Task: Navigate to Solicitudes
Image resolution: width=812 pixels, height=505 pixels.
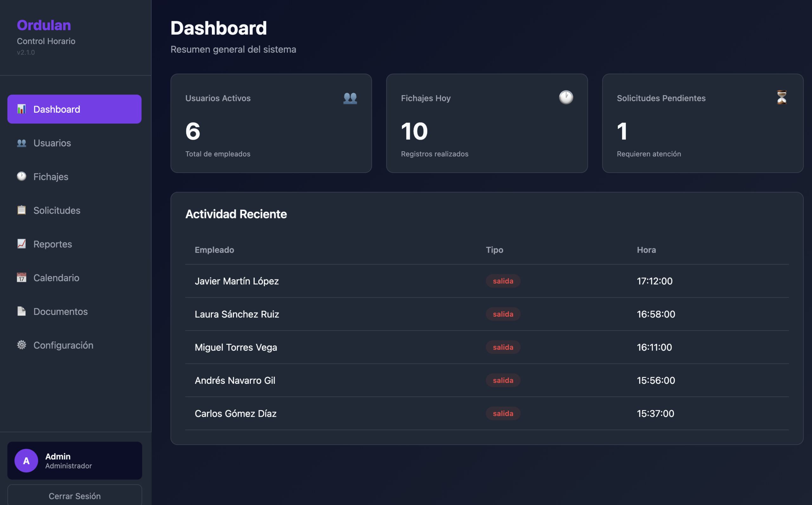Action: click(x=75, y=210)
